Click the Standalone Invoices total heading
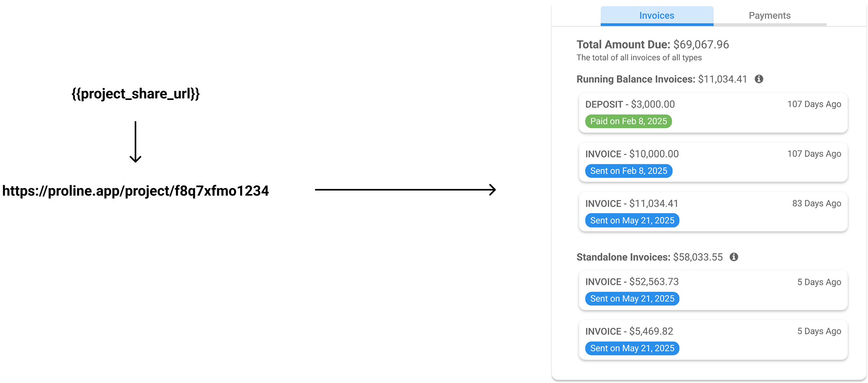This screenshot has height=383, width=868. 649,257
